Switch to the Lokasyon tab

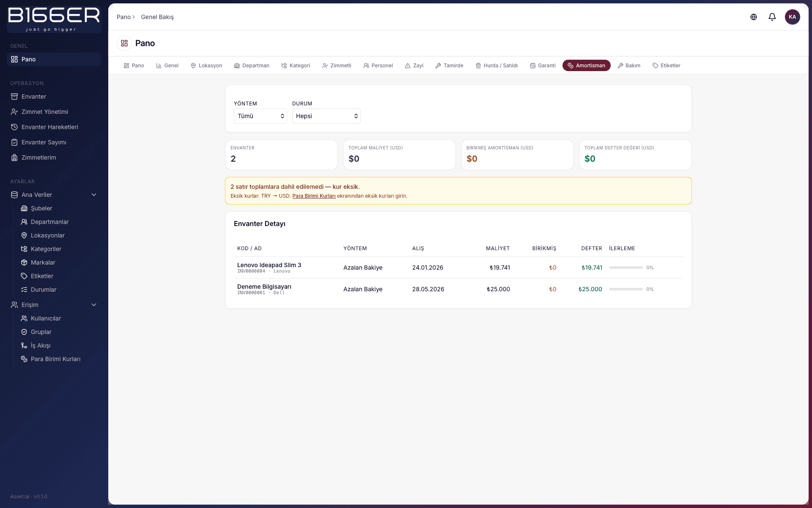[x=206, y=66]
